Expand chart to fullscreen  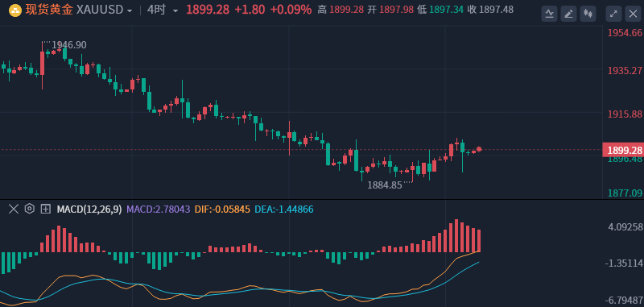pos(613,14)
